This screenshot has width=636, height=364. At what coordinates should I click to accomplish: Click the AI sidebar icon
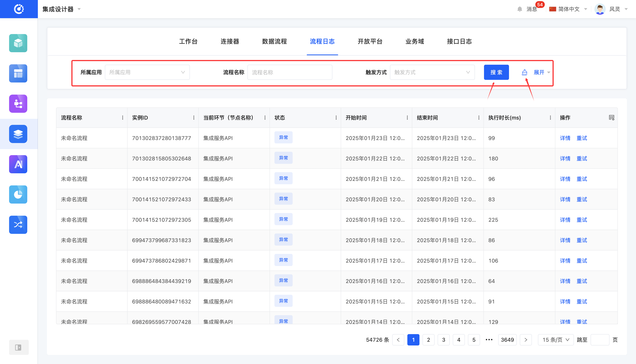pos(18,164)
